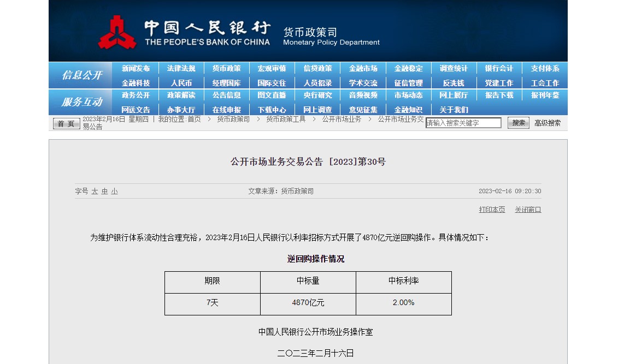Click the 搜索 search button
The height and width of the screenshot is (364, 618).
pos(519,123)
